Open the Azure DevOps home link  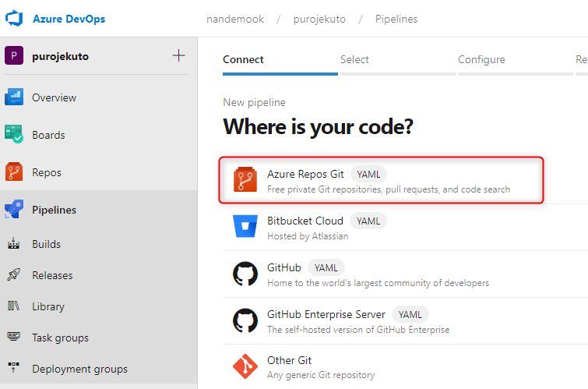click(69, 19)
